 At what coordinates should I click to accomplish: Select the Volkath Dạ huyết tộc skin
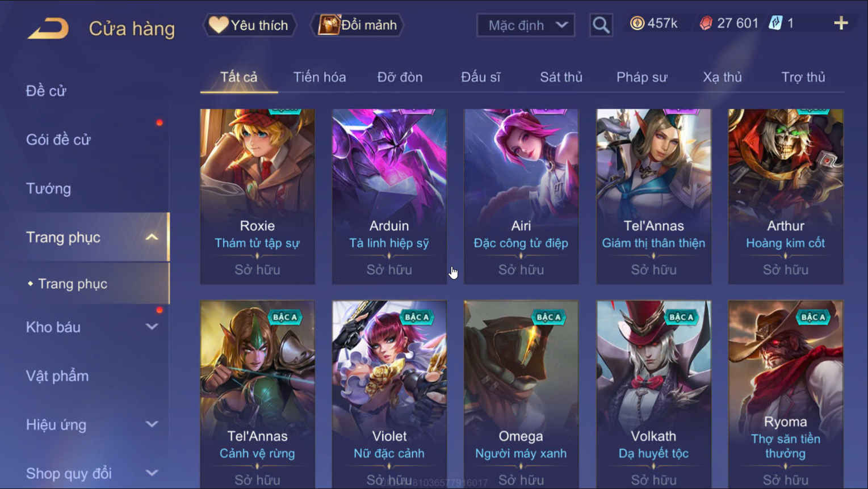(x=653, y=394)
